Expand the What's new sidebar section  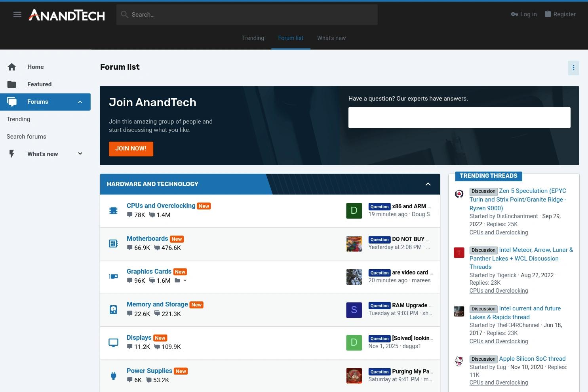coord(80,154)
